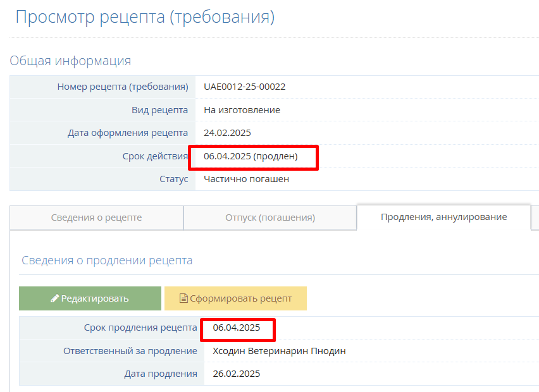Image resolution: width=539 pixels, height=392 pixels.
Task: Open the Отпуск (погашения) tab
Action: [x=270, y=217]
